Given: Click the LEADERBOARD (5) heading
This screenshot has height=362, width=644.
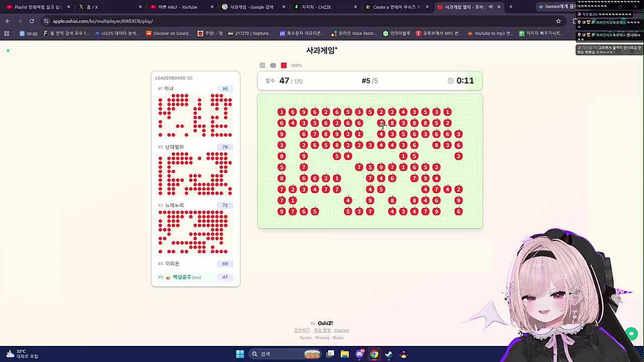Looking at the screenshot, I should click(x=174, y=78).
